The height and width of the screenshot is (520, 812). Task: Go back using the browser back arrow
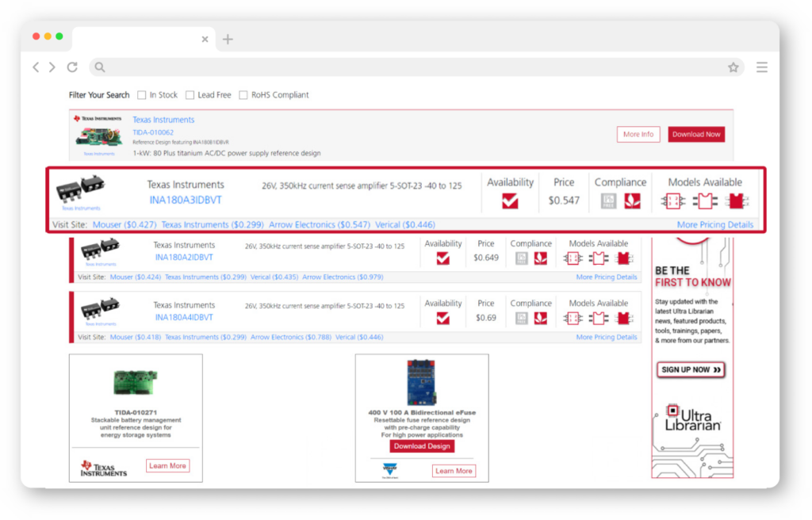[x=36, y=67]
